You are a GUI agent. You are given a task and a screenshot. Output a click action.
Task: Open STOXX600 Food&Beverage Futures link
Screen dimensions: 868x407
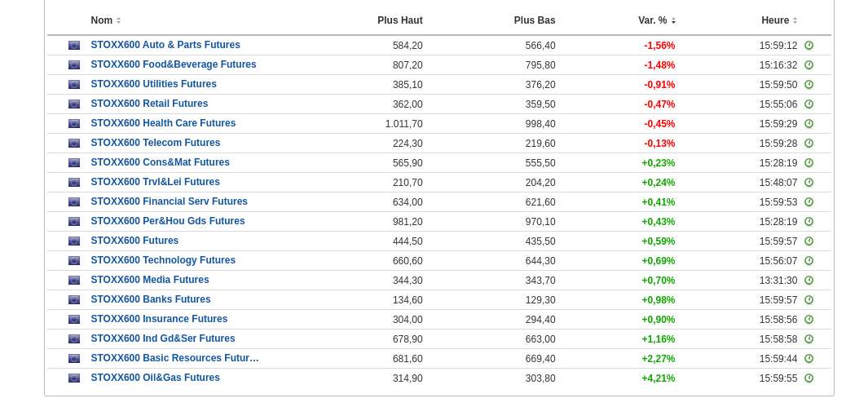click(173, 64)
